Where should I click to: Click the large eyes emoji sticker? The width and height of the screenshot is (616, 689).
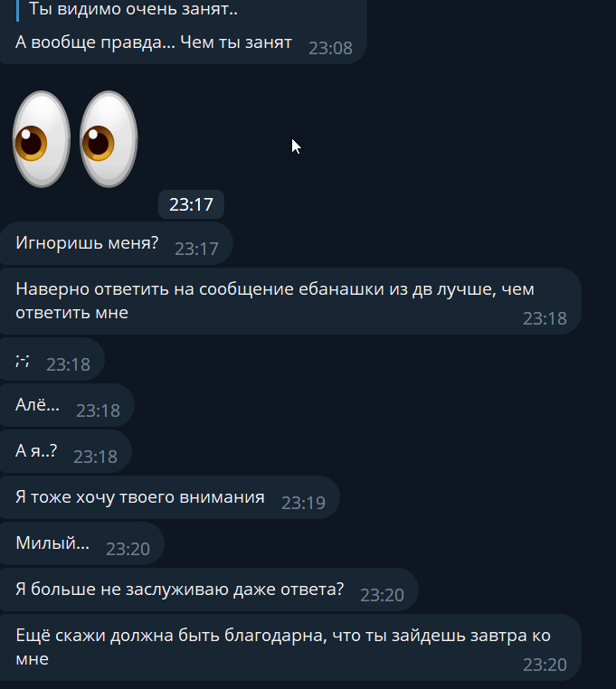click(x=75, y=139)
